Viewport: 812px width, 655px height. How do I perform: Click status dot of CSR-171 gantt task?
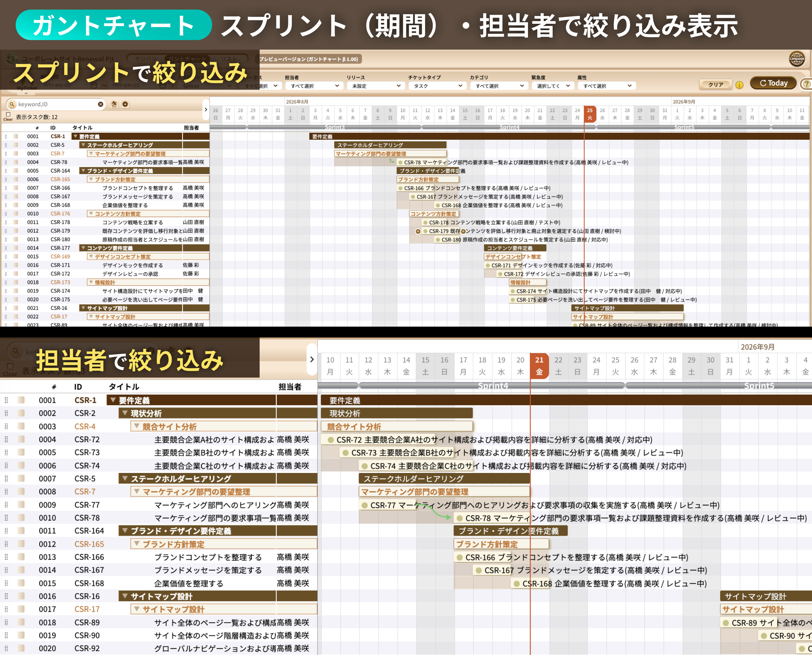(488, 266)
